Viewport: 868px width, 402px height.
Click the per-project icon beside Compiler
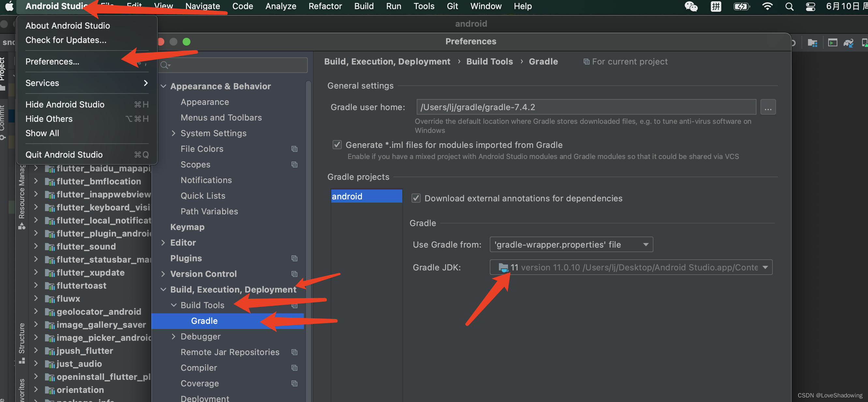tap(294, 368)
